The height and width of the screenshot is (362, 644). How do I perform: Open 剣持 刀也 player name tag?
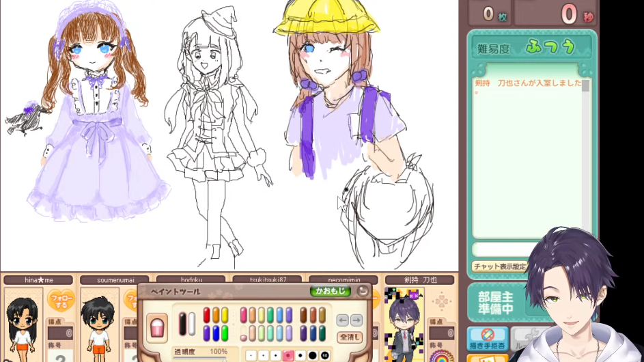(x=420, y=280)
